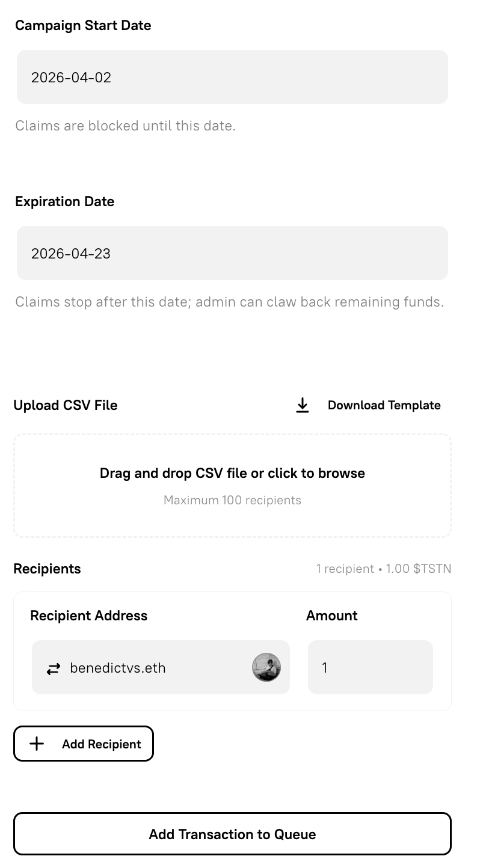This screenshot has height=868, width=486.
Task: Click the Add Recipient button
Action: click(x=84, y=744)
